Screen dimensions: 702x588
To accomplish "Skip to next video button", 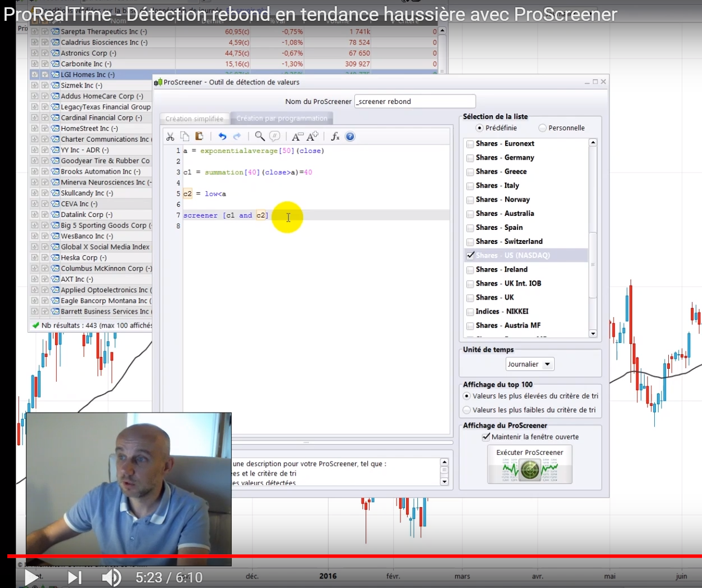I will (75, 577).
